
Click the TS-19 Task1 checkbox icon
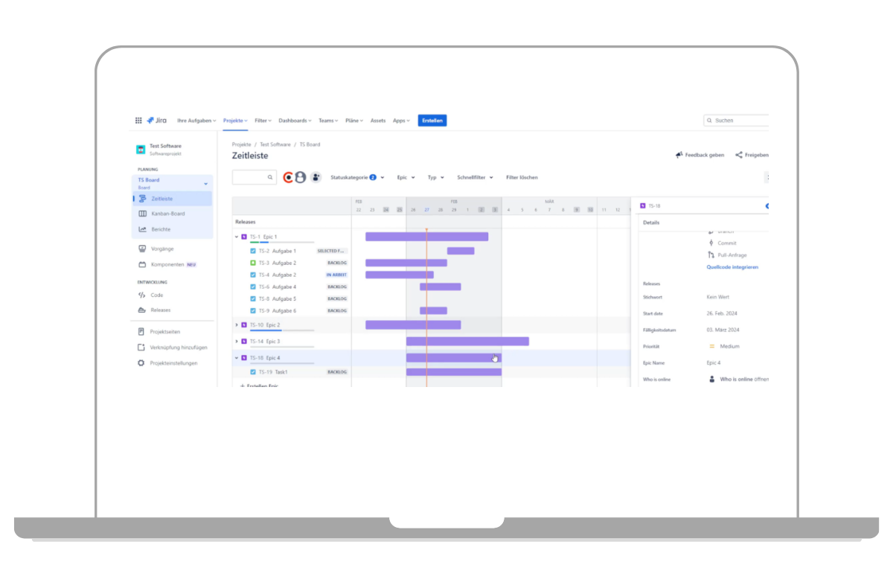[x=253, y=371]
